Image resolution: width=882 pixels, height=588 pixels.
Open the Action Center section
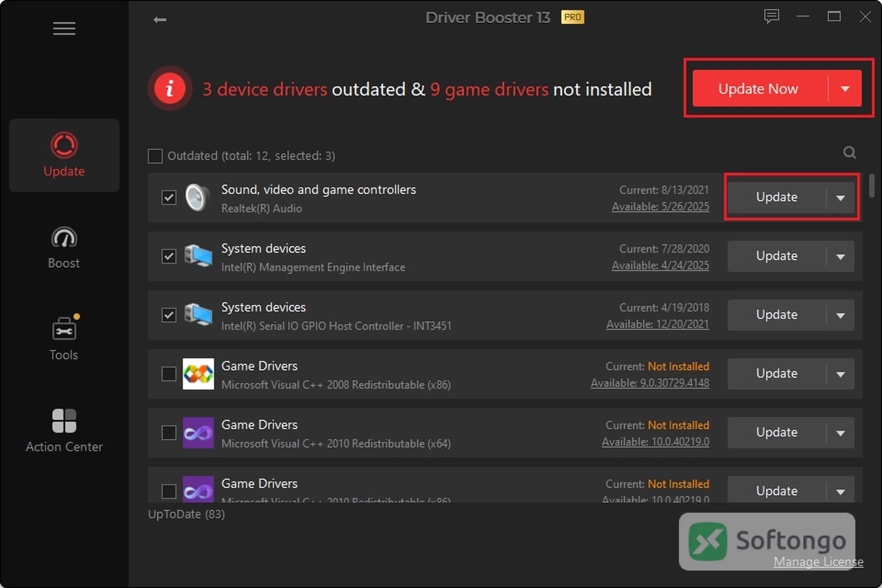(x=64, y=431)
